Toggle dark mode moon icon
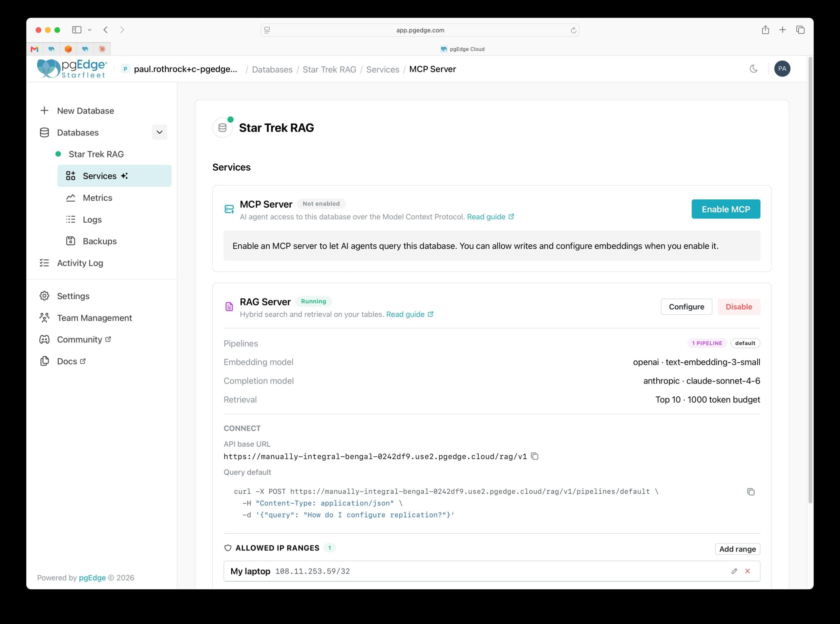840x624 pixels. [753, 69]
